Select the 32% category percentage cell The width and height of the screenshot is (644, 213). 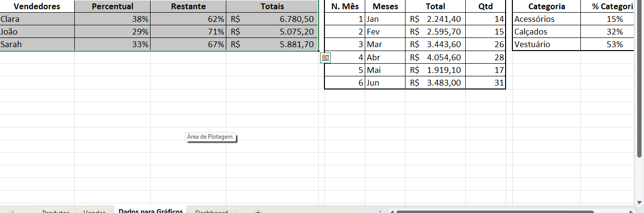pos(608,32)
